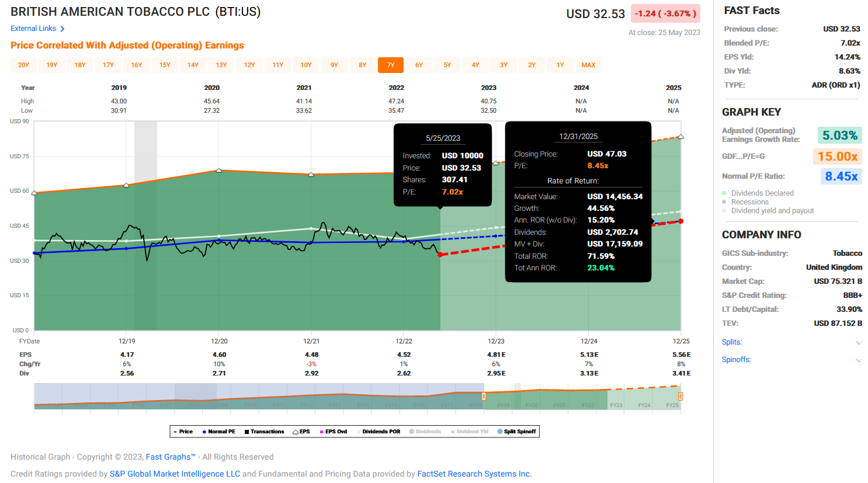Open S&P Global Market Intelligence LLC link
Screen dimensions: 868x483
[175, 474]
